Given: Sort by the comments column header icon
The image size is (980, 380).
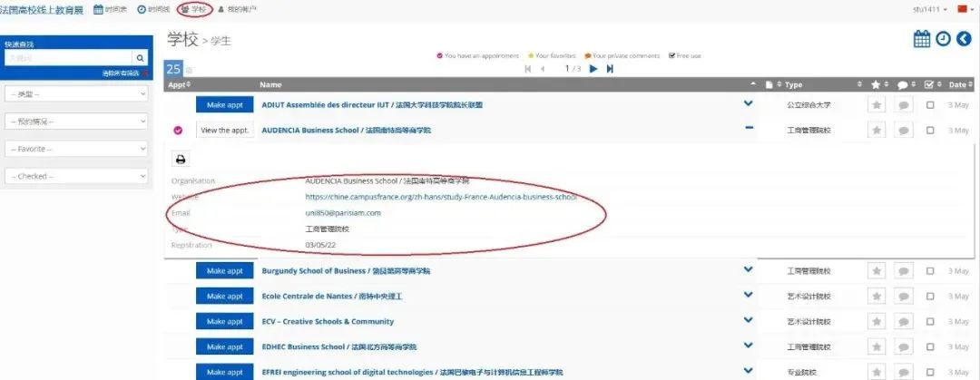Looking at the screenshot, I should [903, 84].
